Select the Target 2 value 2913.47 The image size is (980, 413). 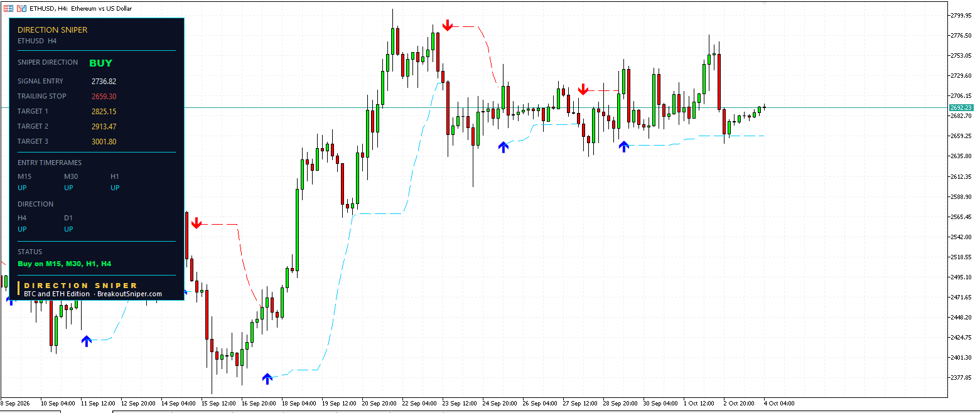coord(104,126)
